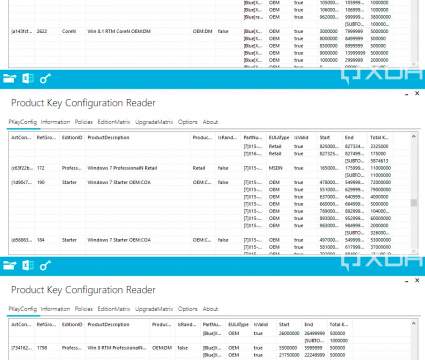Open Policies tab in middle window
Image resolution: width=425 pixels, height=360 pixels.
[x=84, y=122]
